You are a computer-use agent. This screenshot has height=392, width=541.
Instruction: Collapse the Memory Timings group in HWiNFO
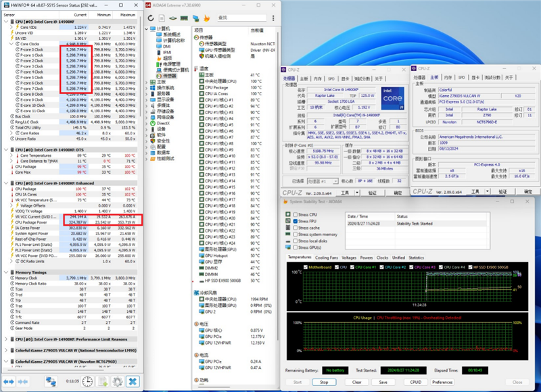click(x=6, y=272)
